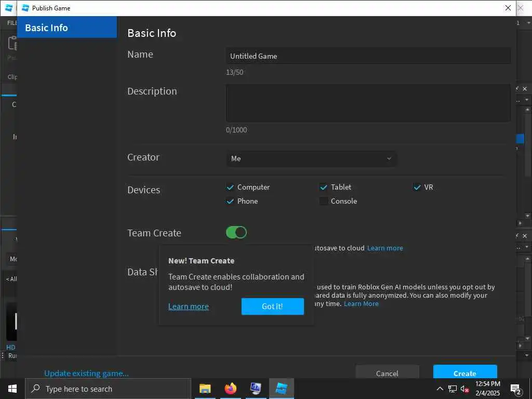The height and width of the screenshot is (399, 532).
Task: Open Learn more link in Team Create popup
Action: pyautogui.click(x=188, y=307)
